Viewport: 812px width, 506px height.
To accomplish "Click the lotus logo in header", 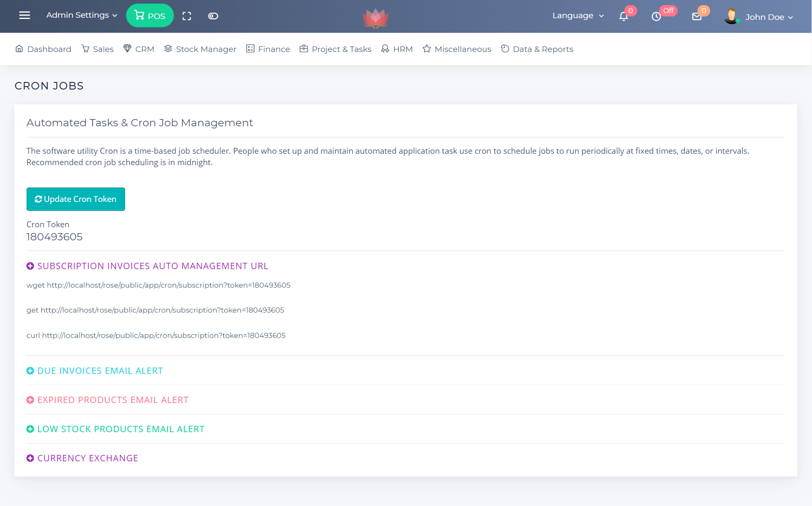I will (x=375, y=18).
